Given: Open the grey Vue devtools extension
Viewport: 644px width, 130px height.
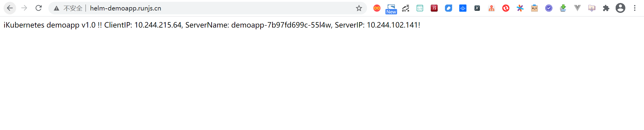Looking at the screenshot, I should click(x=577, y=8).
